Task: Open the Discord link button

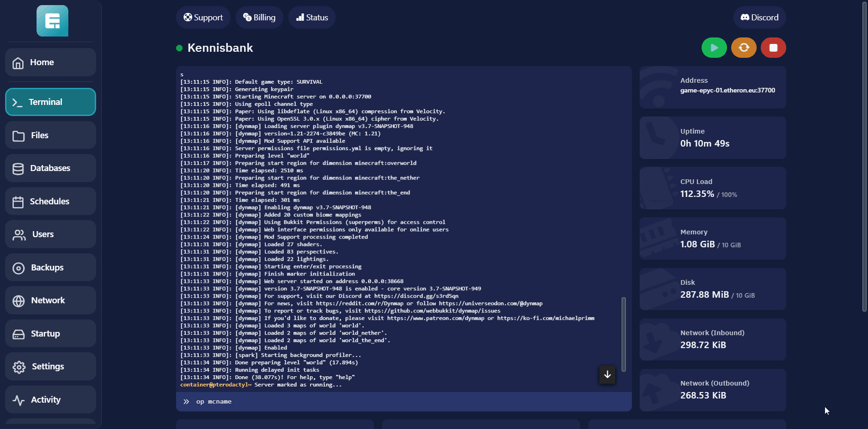Action: point(759,18)
